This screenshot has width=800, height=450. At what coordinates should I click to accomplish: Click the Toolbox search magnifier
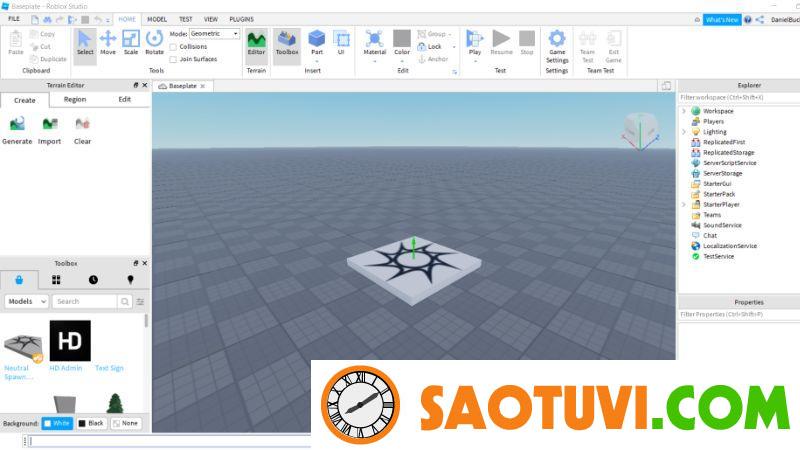point(124,302)
